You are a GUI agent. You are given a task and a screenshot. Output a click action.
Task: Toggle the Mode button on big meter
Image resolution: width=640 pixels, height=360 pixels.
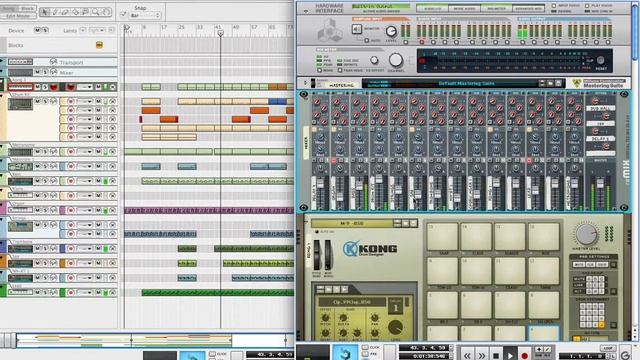click(320, 71)
